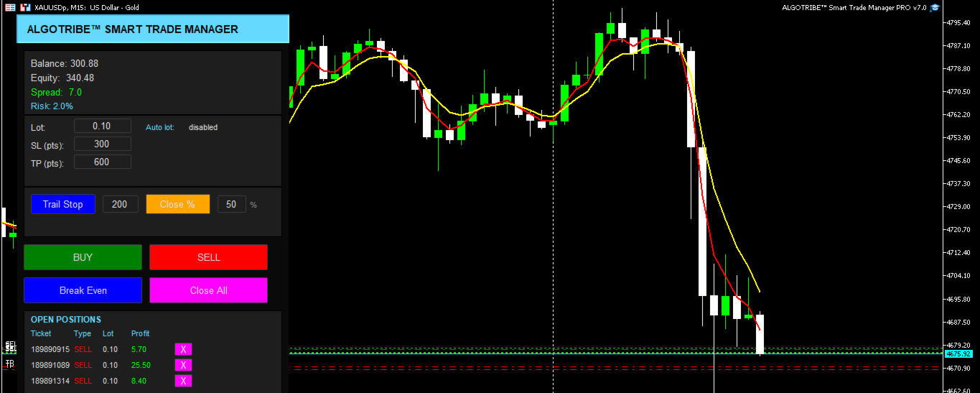Click the red SELL button
980x393 pixels.
tap(208, 257)
